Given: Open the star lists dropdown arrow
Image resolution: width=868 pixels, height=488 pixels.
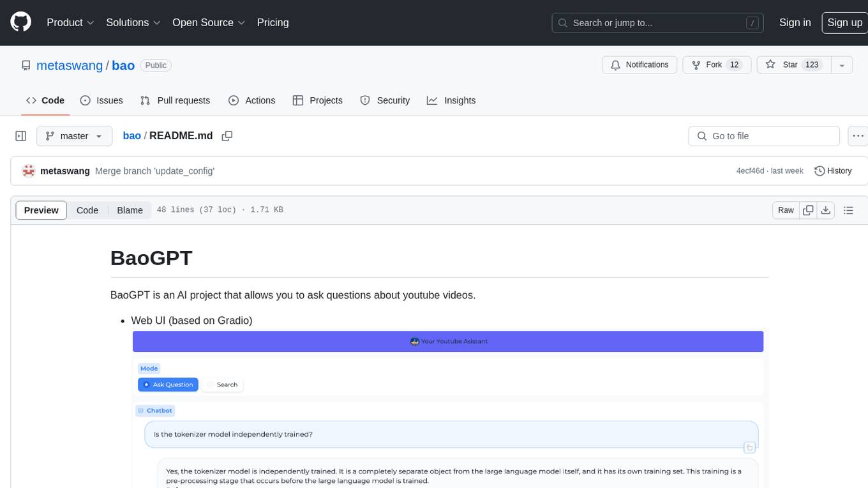Looking at the screenshot, I should click(x=842, y=65).
